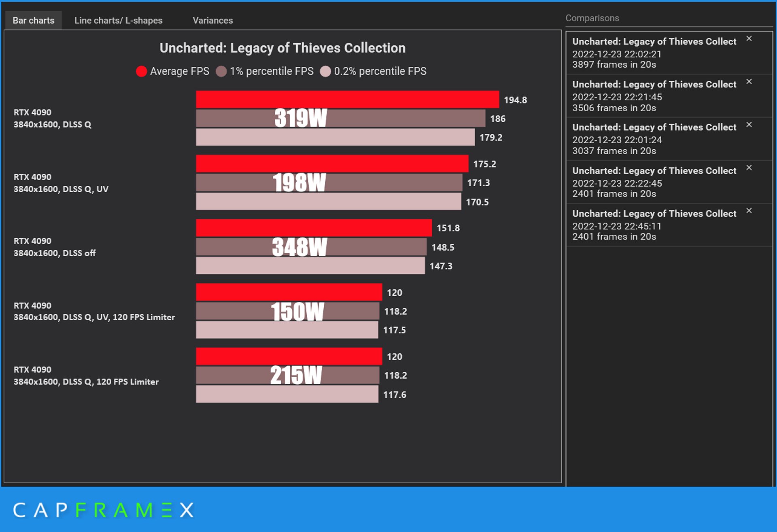
Task: Open the Variances tab
Action: click(x=212, y=20)
